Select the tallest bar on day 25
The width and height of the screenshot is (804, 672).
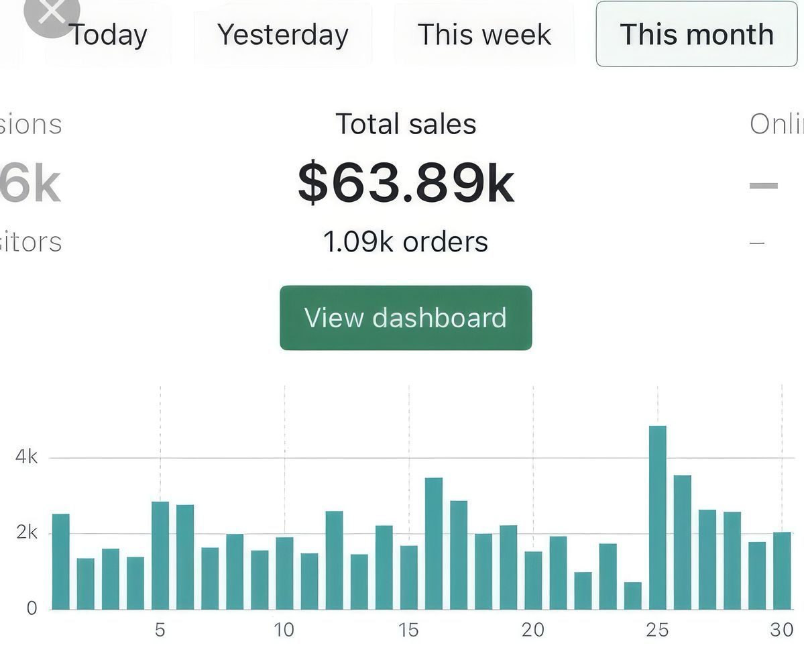click(658, 518)
